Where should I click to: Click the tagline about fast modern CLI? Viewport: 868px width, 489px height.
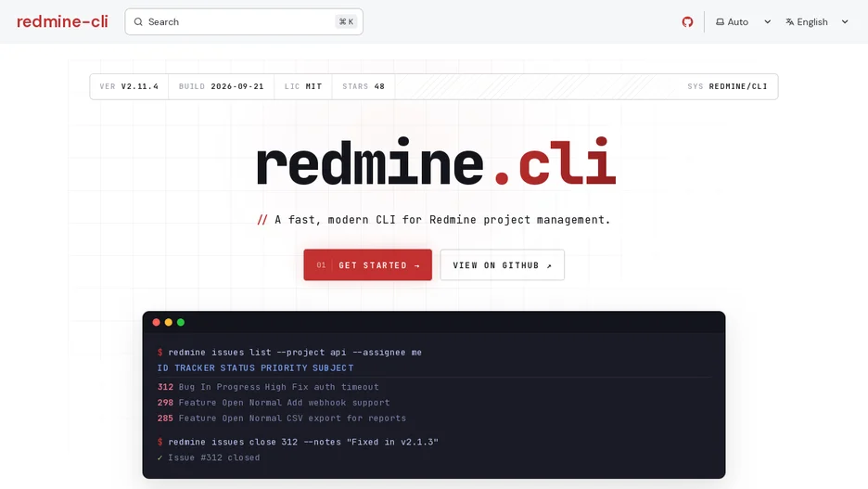(x=434, y=219)
